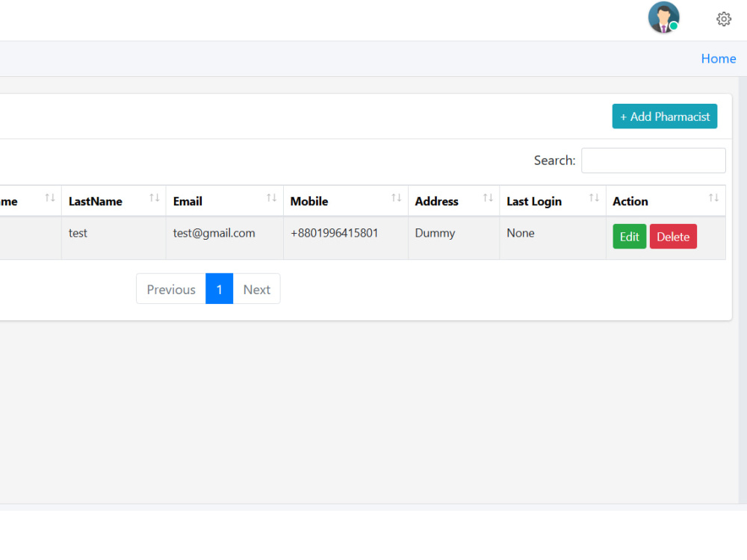Go to the Next page
The width and height of the screenshot is (747, 560).
click(x=257, y=289)
